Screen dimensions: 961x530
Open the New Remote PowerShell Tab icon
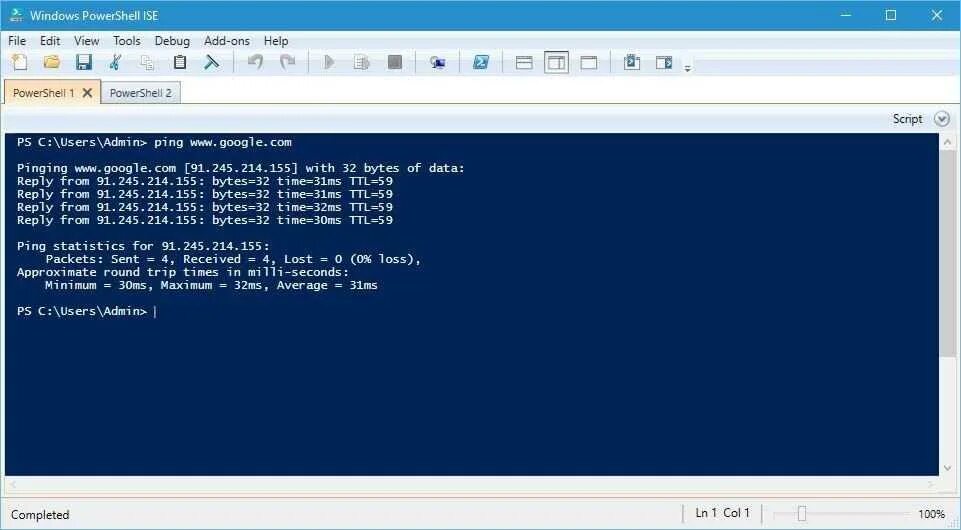point(437,62)
